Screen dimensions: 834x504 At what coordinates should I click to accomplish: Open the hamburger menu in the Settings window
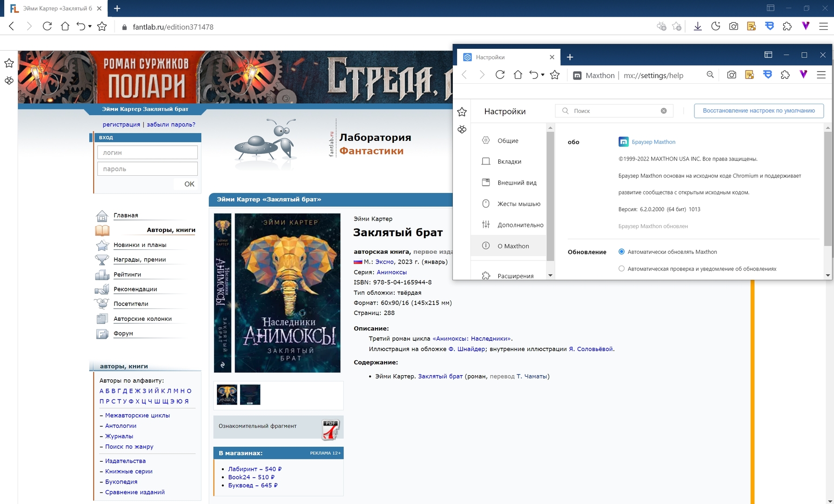821,75
